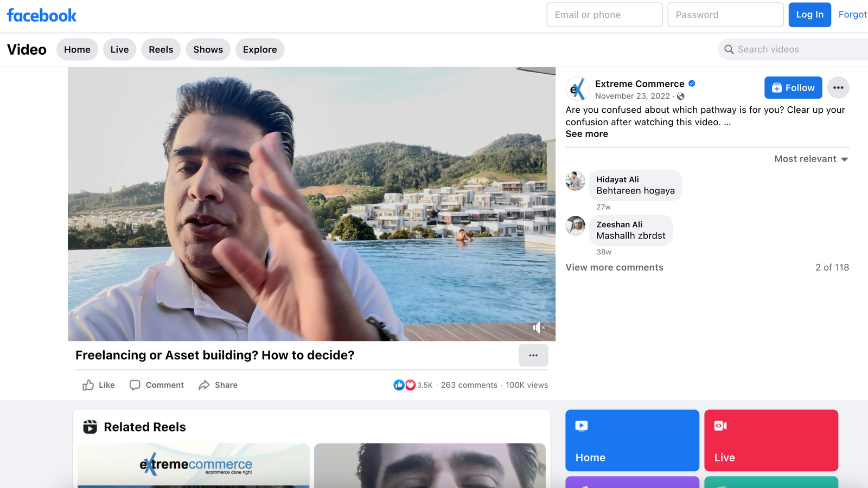Follow the Extreme Commerce page
Screen dimensions: 868x488
pyautogui.click(x=793, y=88)
